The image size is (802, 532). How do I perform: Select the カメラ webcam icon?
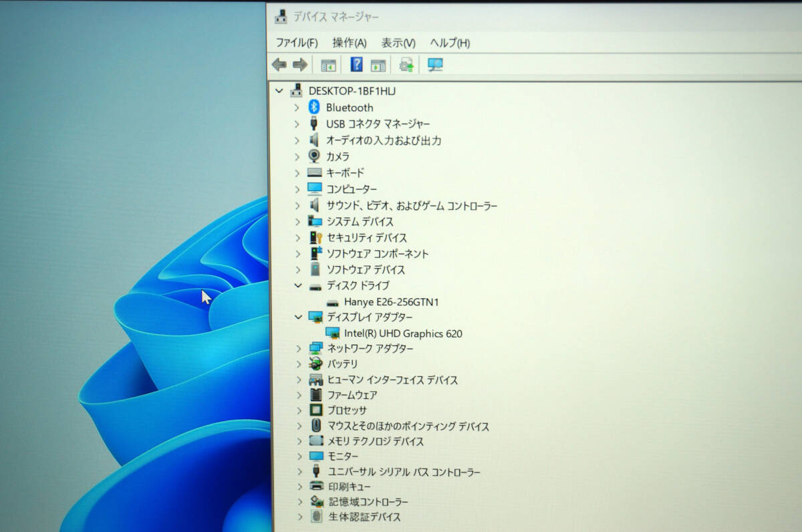[314, 156]
